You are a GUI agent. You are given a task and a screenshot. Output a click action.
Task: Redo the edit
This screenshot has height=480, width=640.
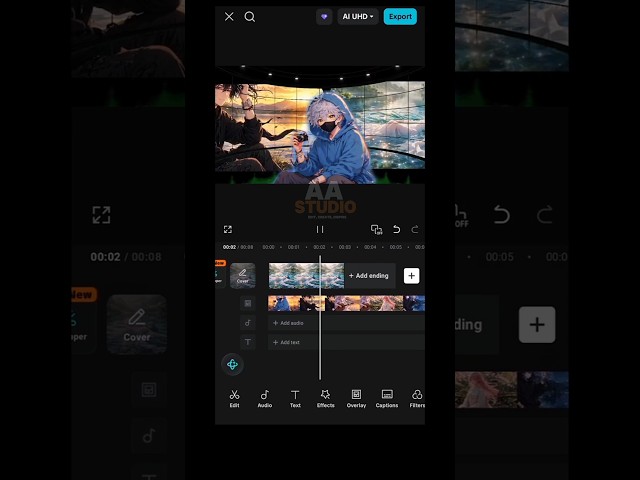(x=415, y=229)
